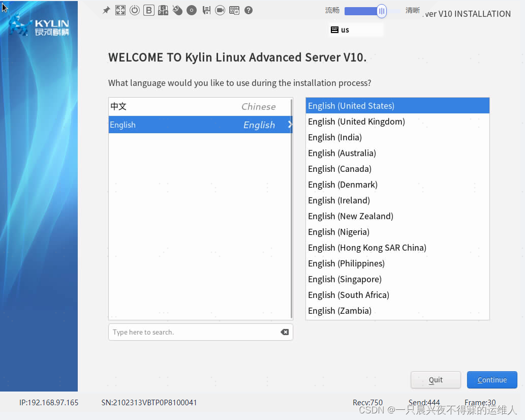525x420 pixels.
Task: Click the 流畅 smooth quality label
Action: (x=332, y=10)
